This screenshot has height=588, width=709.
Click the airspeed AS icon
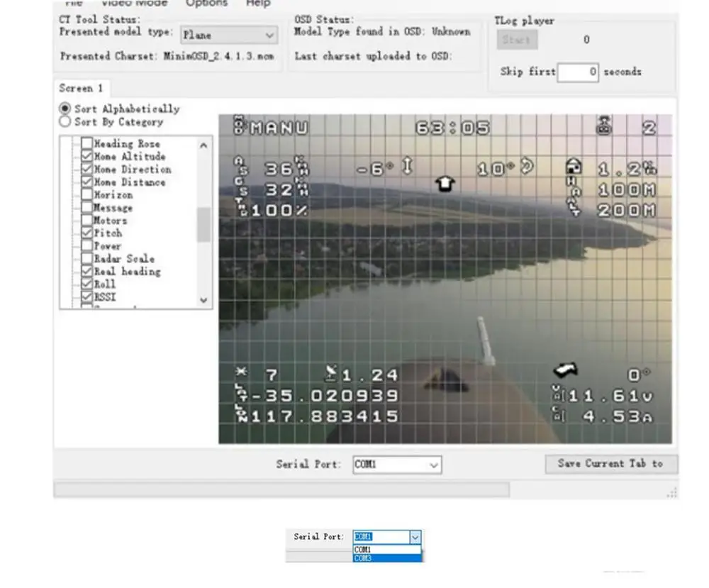(x=240, y=166)
